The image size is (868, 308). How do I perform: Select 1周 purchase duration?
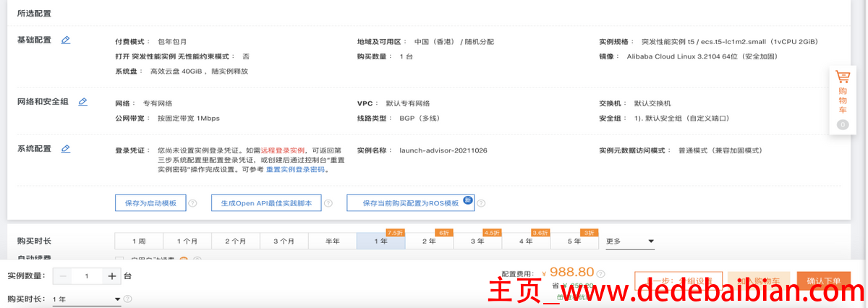click(139, 241)
